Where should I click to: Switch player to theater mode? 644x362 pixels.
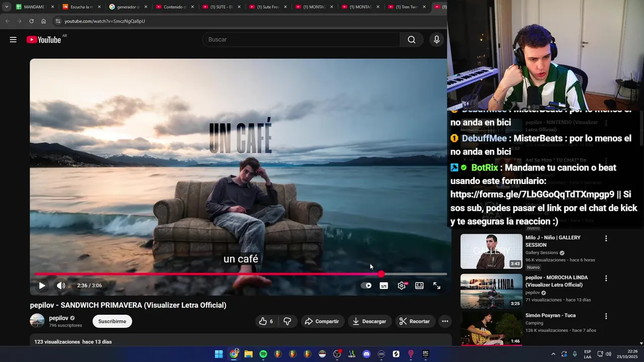point(419,286)
